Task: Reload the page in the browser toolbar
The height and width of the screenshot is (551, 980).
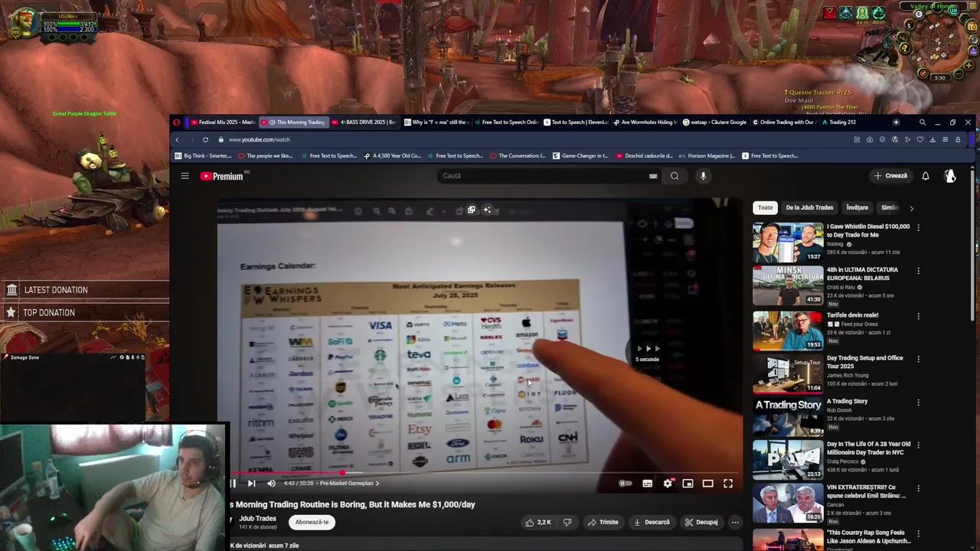Action: point(205,139)
